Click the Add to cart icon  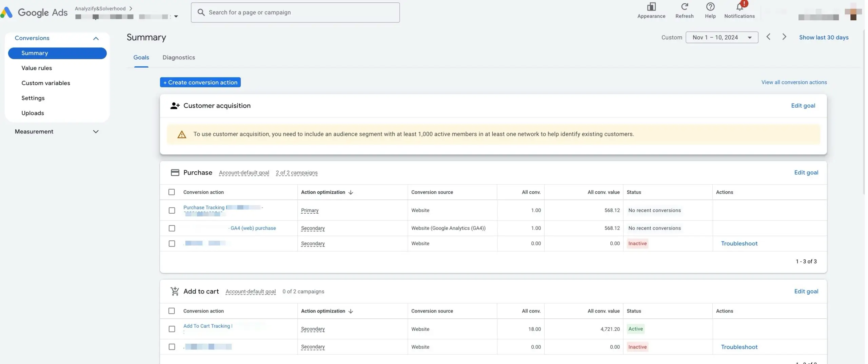tap(175, 291)
